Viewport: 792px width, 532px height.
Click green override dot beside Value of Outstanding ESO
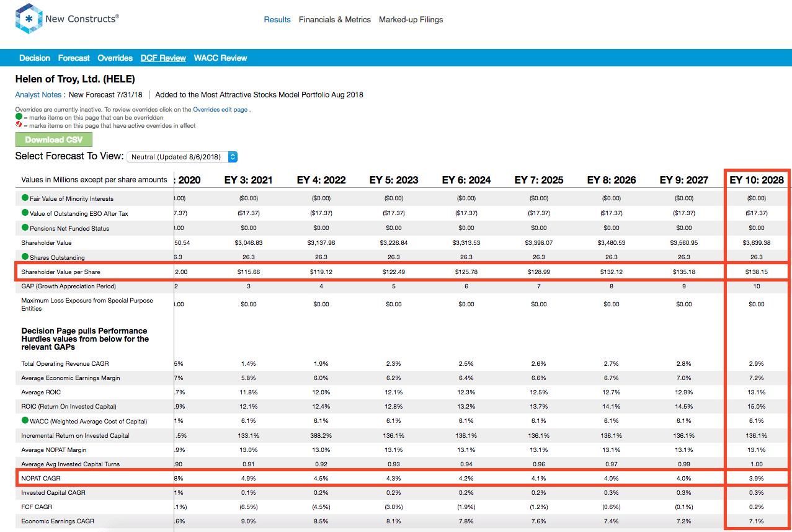point(25,213)
